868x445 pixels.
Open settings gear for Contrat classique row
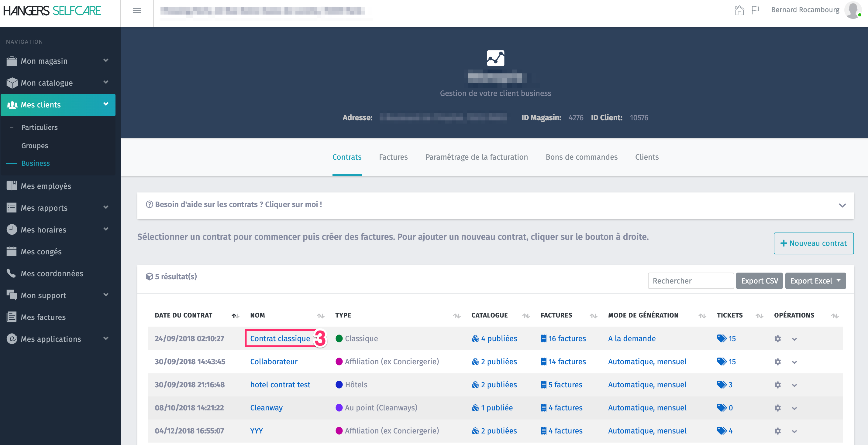coord(777,339)
